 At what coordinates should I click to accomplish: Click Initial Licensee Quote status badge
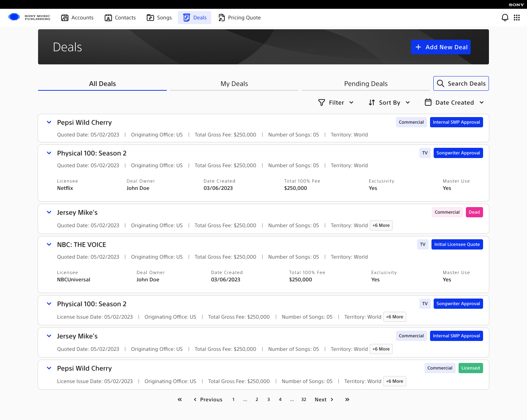(457, 244)
